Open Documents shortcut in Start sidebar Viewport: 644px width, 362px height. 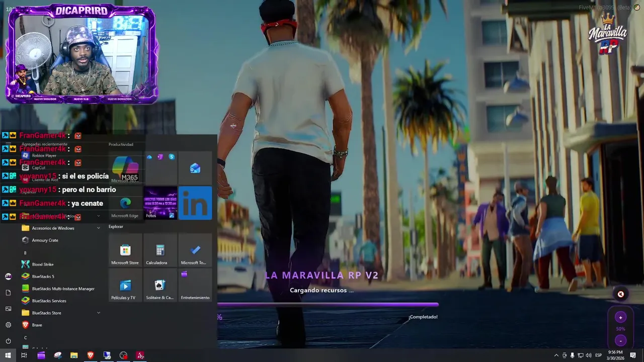[8, 293]
